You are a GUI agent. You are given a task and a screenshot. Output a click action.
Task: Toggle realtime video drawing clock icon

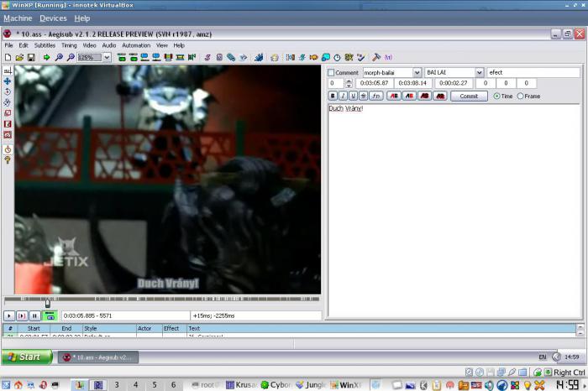coord(8,149)
